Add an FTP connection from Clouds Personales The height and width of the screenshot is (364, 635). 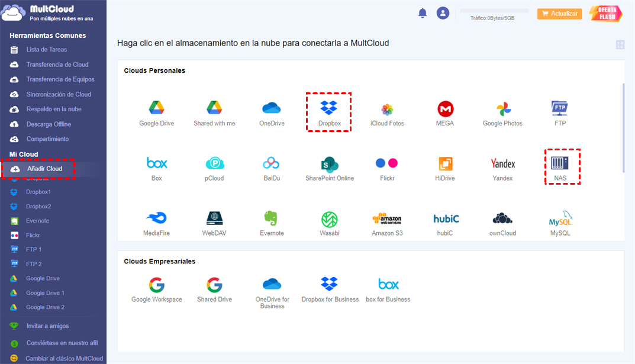[x=560, y=113]
